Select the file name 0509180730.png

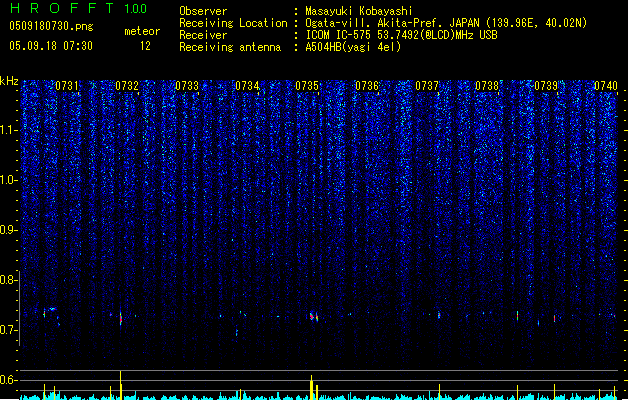(51, 27)
